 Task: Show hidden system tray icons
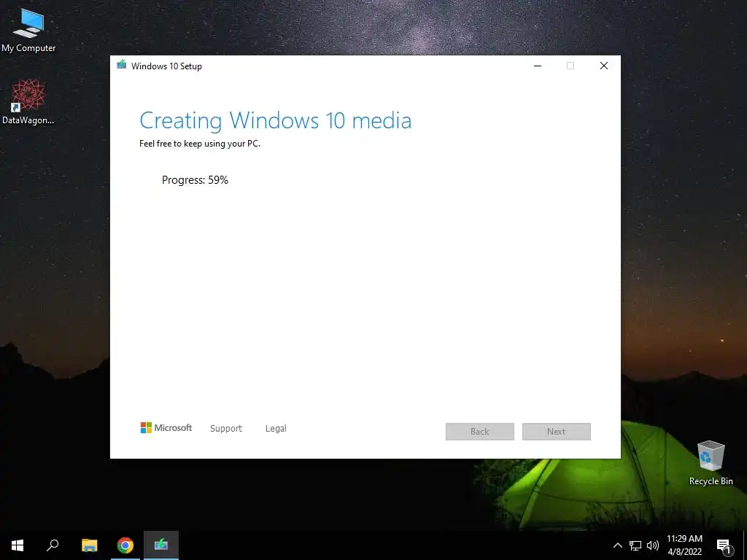click(617, 545)
